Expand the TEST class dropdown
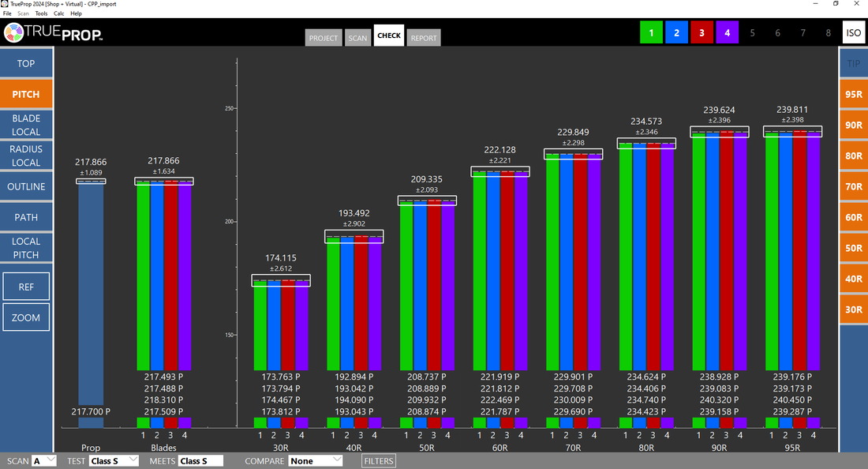This screenshot has width=868, height=469. point(114,460)
